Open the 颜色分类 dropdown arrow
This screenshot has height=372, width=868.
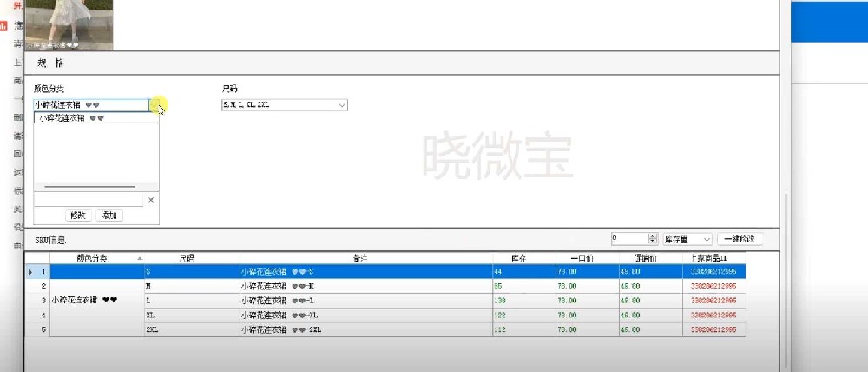click(155, 105)
